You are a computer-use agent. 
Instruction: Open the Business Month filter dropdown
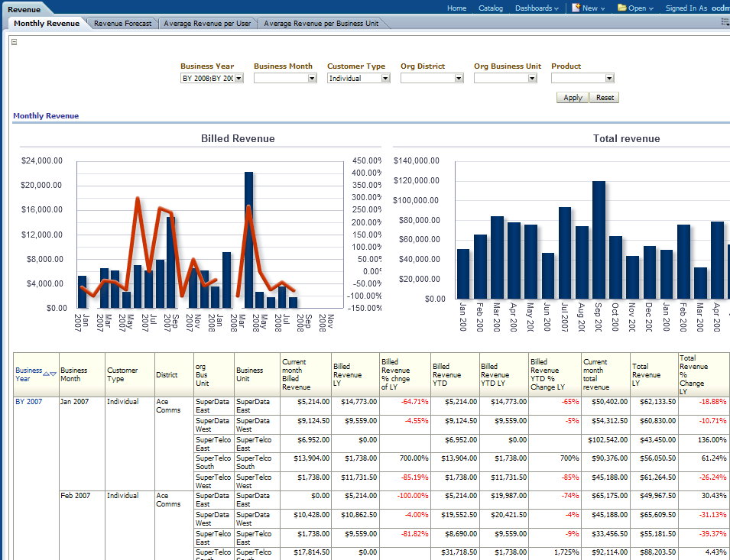[x=312, y=78]
